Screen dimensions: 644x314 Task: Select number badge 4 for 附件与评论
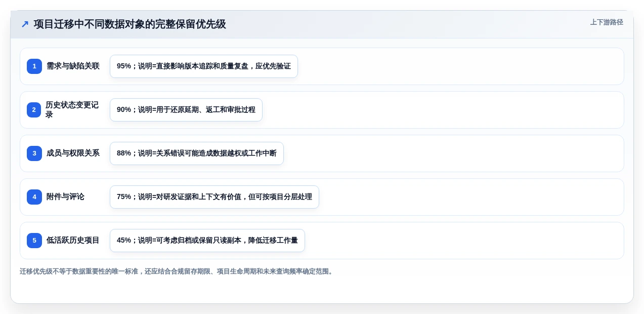[34, 197]
